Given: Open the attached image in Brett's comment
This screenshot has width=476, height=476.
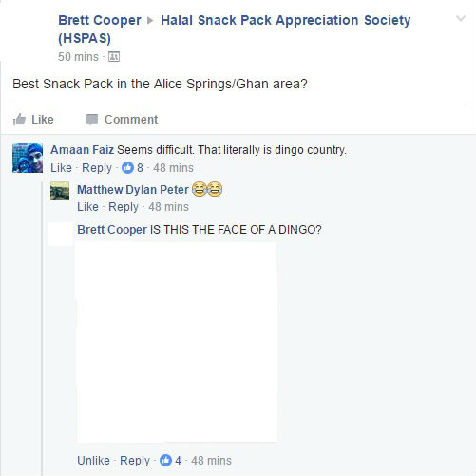Looking at the screenshot, I should 177,342.
